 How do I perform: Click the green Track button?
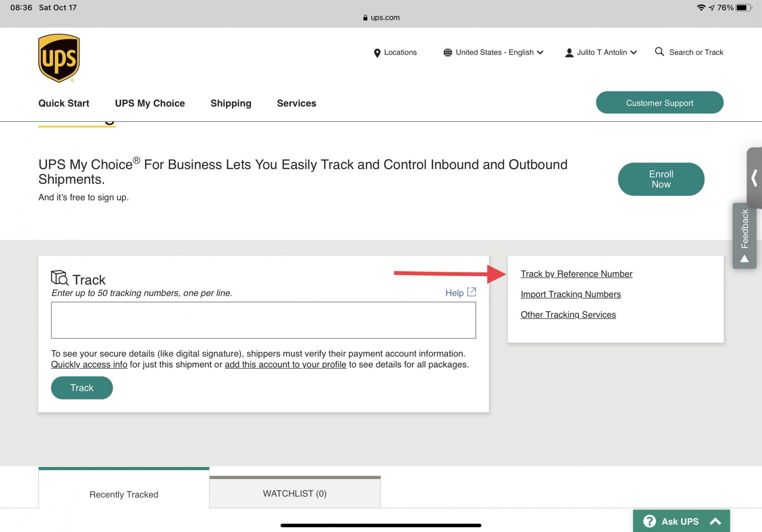tap(82, 388)
